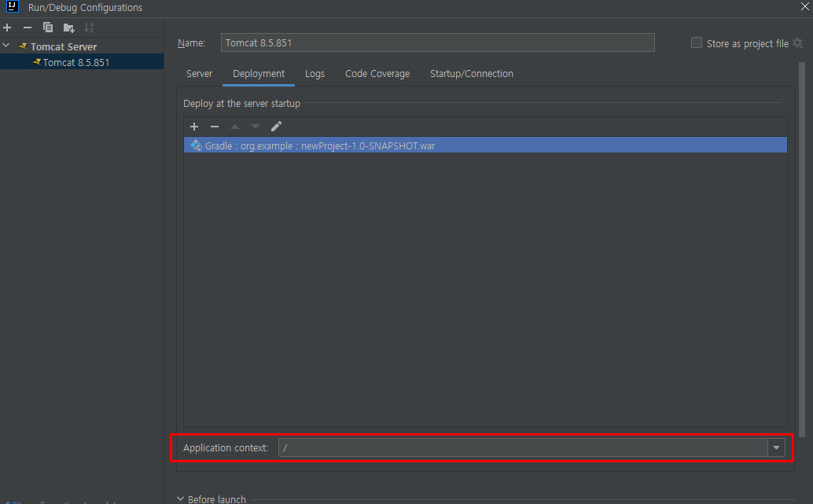813x504 pixels.
Task: Add a deployment artifact
Action: (x=194, y=127)
